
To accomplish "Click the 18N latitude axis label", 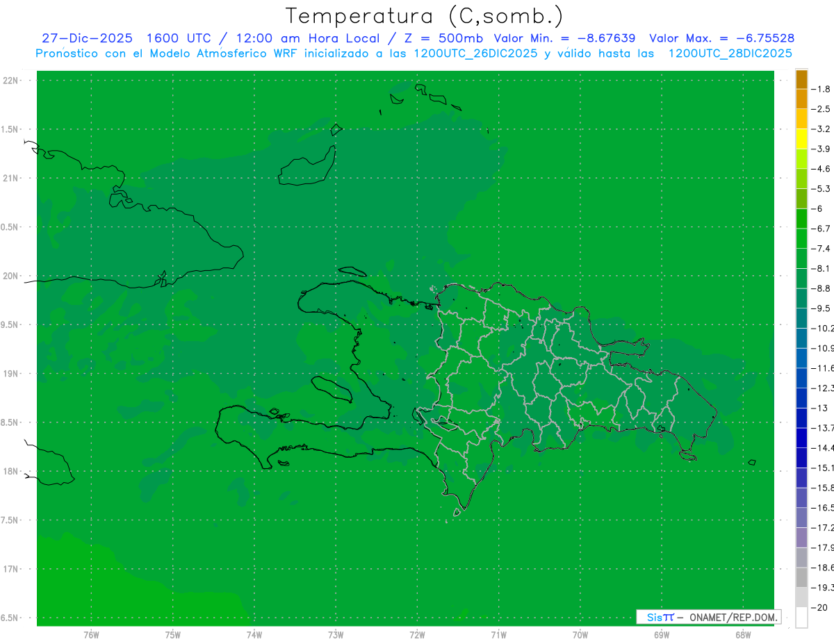I will pos(11,471).
